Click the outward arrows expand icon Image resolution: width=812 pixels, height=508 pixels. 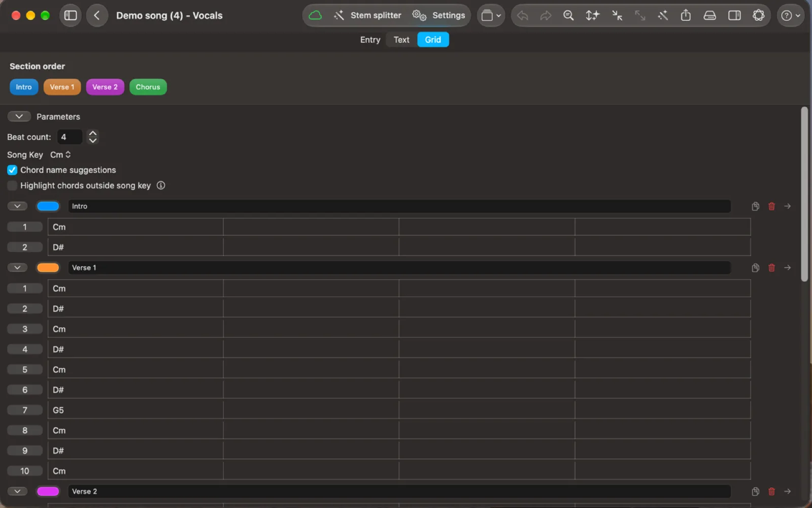640,16
